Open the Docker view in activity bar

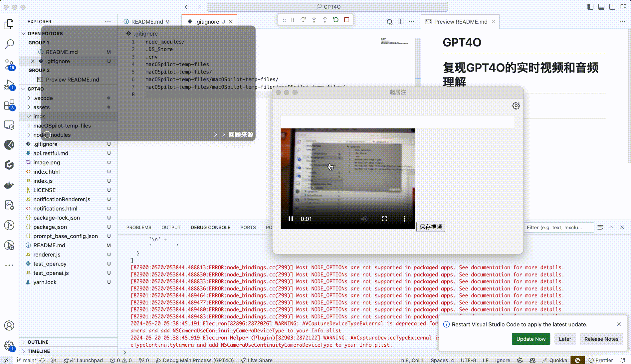pos(9,185)
